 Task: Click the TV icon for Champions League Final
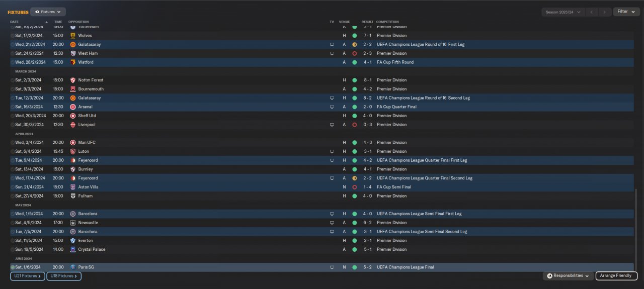(x=332, y=267)
